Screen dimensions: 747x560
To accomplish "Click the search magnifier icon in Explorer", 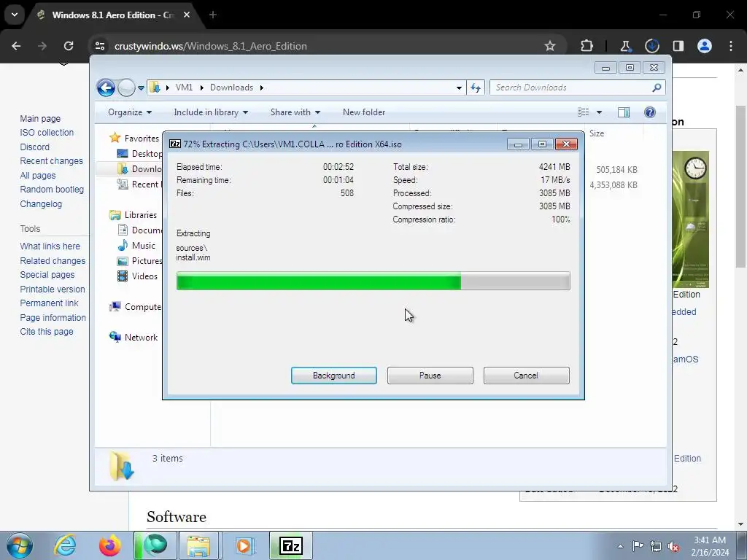I will pos(657,87).
